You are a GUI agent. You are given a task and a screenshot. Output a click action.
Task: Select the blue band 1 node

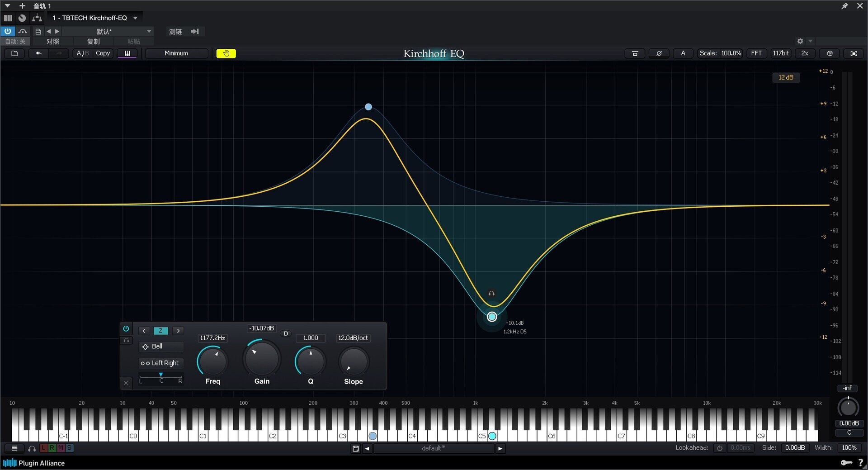[x=368, y=107]
